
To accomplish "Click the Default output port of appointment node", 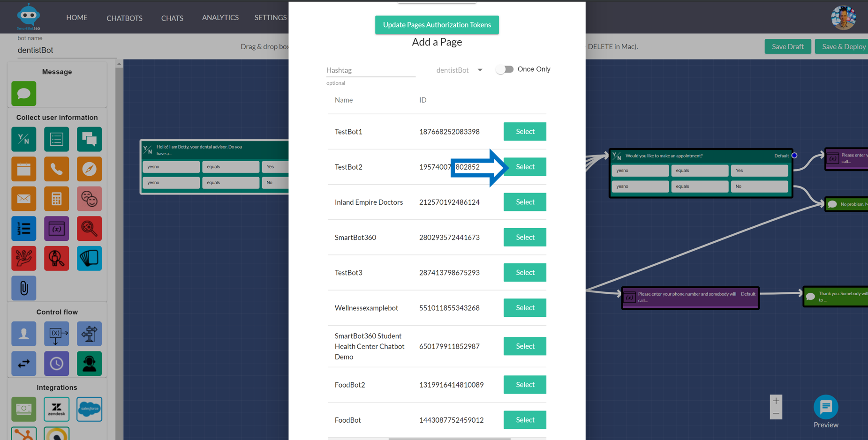I will tap(794, 156).
